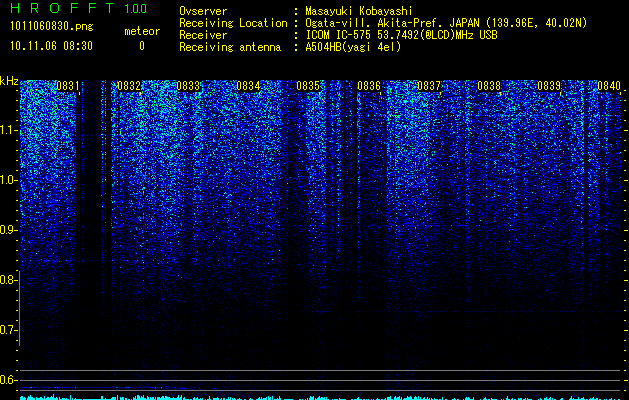Click the meteor label
The width and height of the screenshot is (629, 400).
142,31
